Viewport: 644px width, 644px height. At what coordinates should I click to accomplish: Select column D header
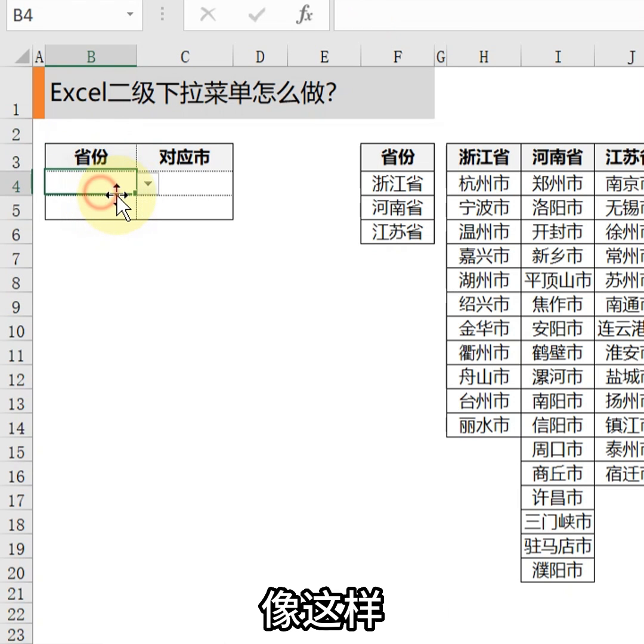[x=260, y=57]
